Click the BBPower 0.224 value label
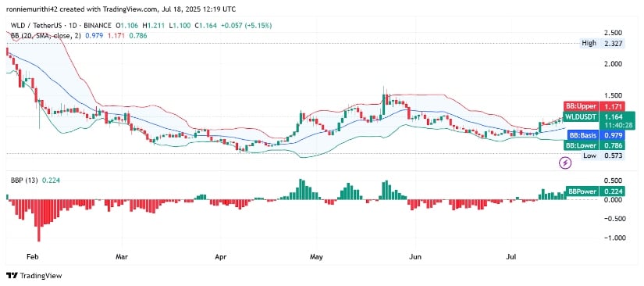Image resolution: width=644 pixels, height=286 pixels. [x=596, y=191]
